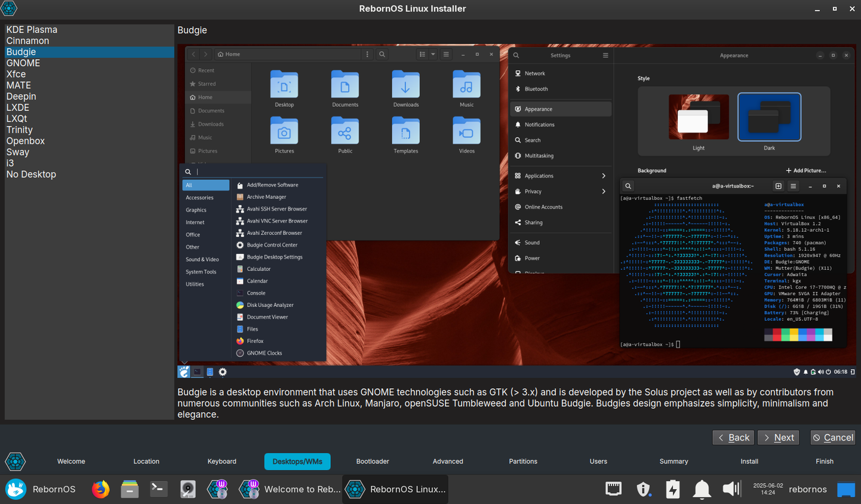This screenshot has height=504, width=861.
Task: Open the Keyboard step tab
Action: [222, 462]
